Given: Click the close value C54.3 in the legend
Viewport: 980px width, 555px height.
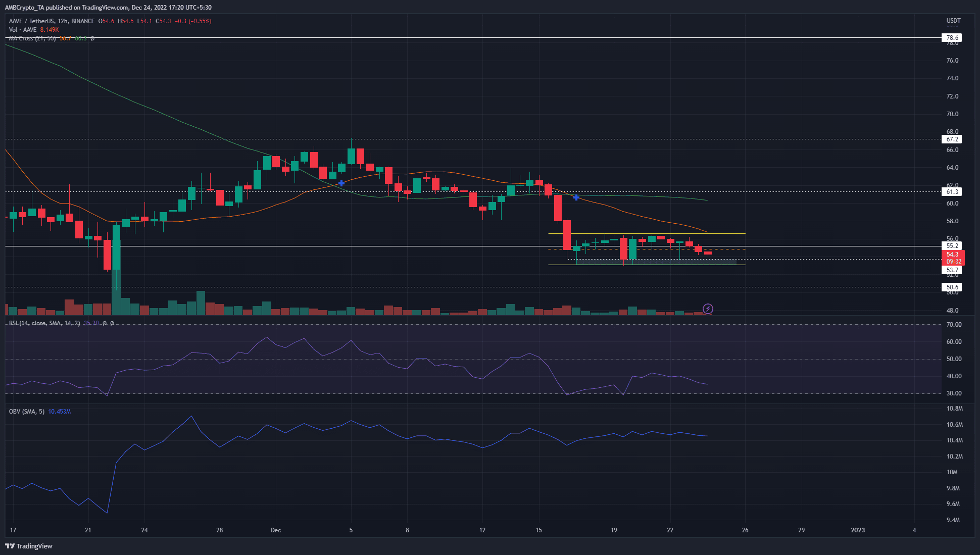Looking at the screenshot, I should pyautogui.click(x=163, y=21).
